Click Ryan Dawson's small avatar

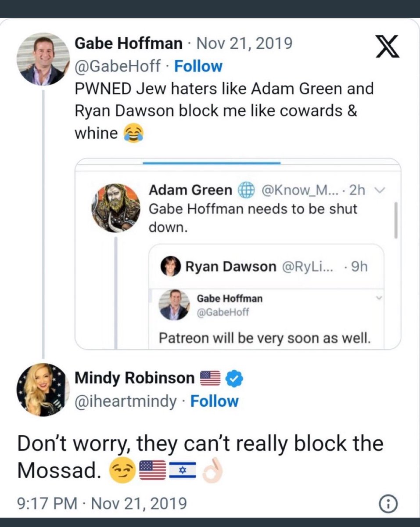click(x=170, y=266)
